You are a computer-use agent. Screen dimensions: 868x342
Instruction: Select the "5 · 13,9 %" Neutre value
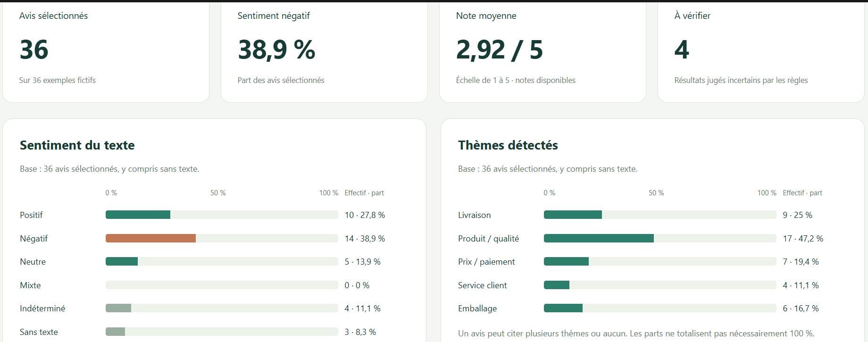coord(362,262)
